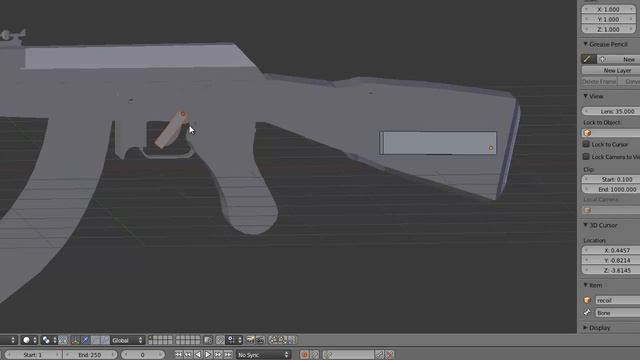Jump to timeline end frame
The height and width of the screenshot is (360, 640).
[228, 355]
